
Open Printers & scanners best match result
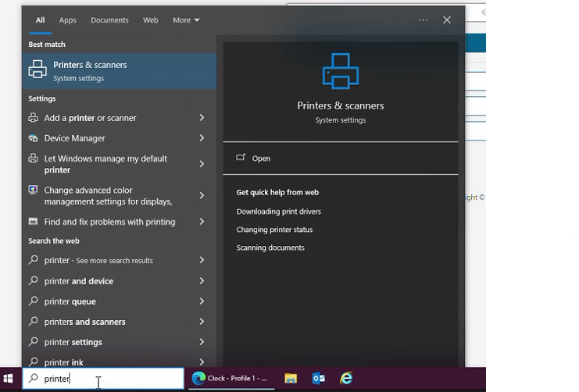point(119,71)
